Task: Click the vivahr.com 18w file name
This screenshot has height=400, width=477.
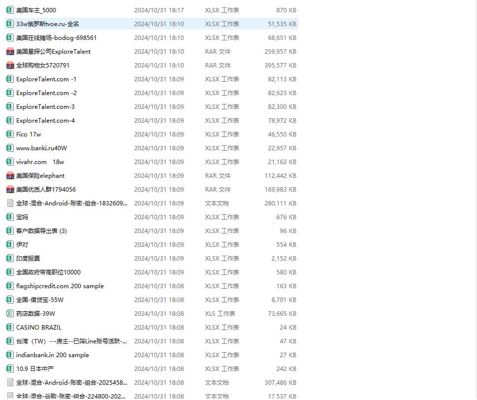Action: 40,162
